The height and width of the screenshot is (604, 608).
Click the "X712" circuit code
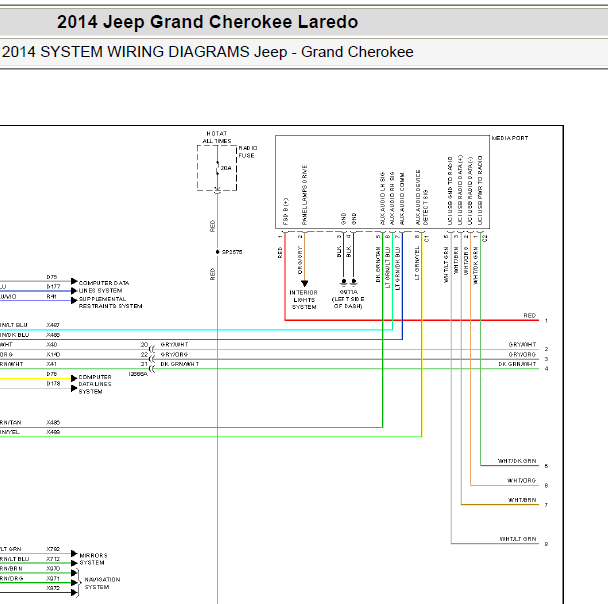53,559
